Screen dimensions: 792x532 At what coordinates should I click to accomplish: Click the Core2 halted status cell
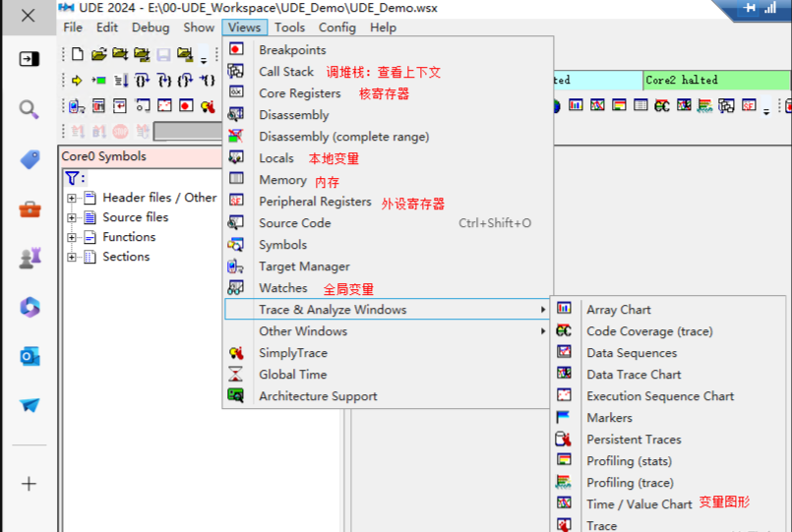(717, 80)
